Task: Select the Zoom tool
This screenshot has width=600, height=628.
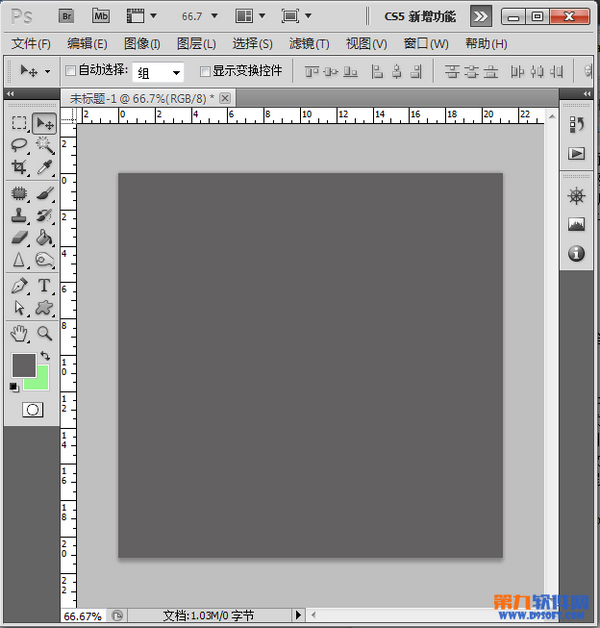Action: [x=44, y=334]
